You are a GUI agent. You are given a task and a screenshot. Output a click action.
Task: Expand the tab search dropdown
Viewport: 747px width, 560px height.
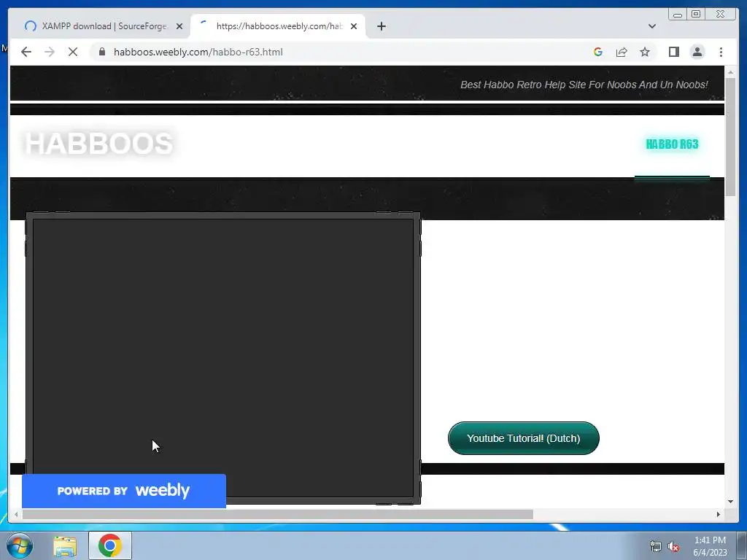[651, 26]
